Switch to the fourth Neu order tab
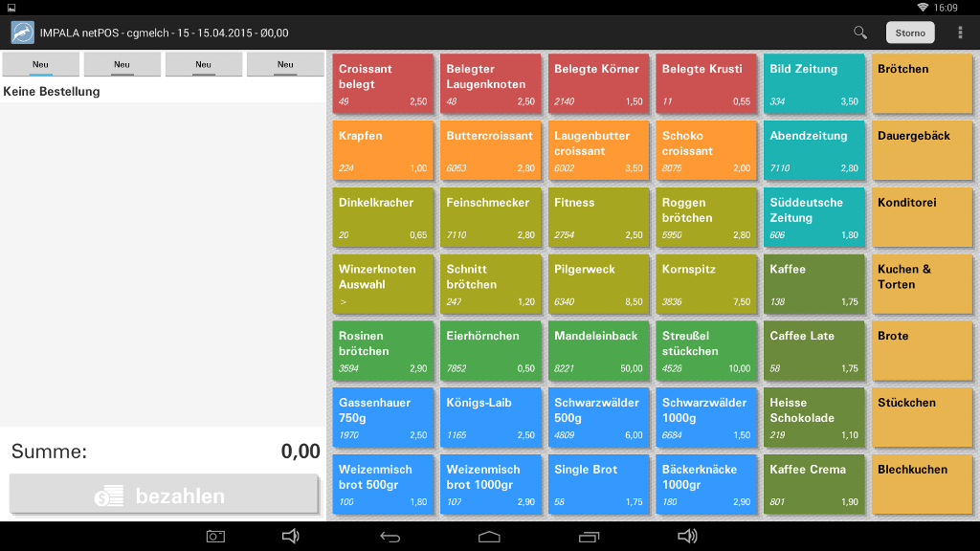980x551 pixels. coord(284,63)
